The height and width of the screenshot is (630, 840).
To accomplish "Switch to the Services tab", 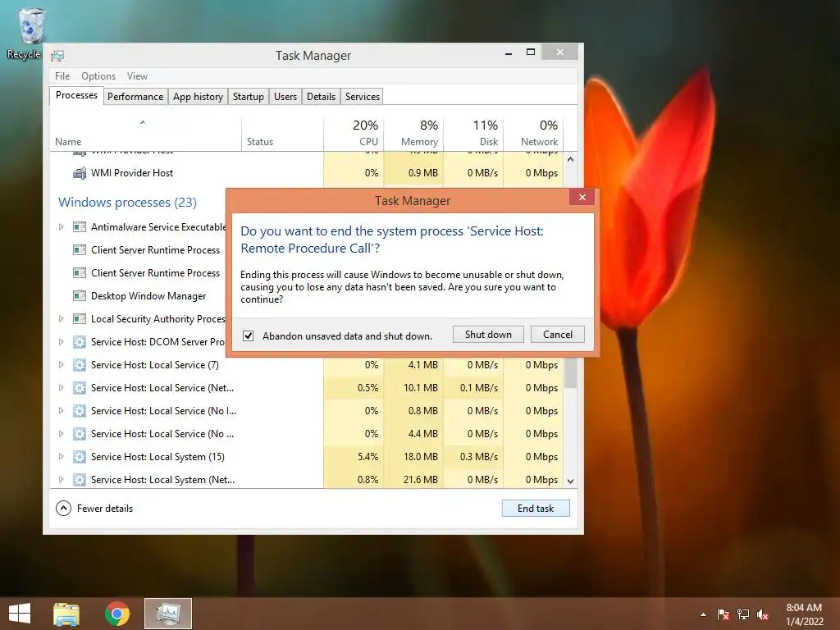I will pos(362,97).
